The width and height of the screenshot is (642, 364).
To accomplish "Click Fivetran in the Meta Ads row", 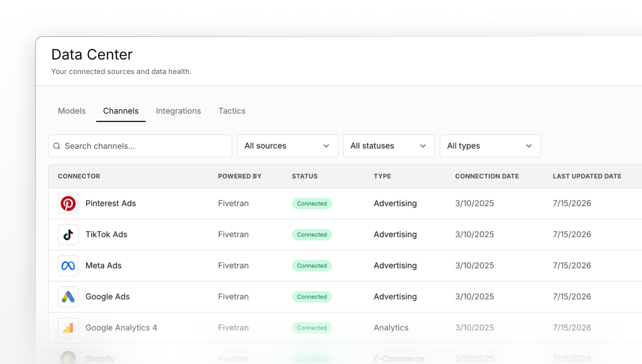I will pyautogui.click(x=233, y=266).
